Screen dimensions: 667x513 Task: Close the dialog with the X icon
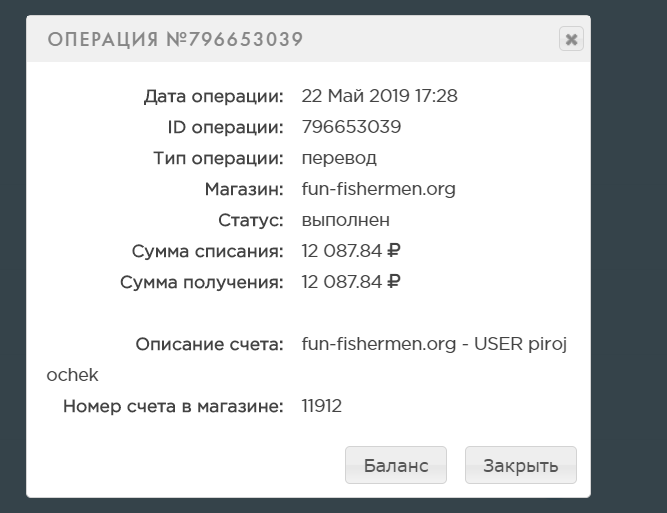click(571, 39)
